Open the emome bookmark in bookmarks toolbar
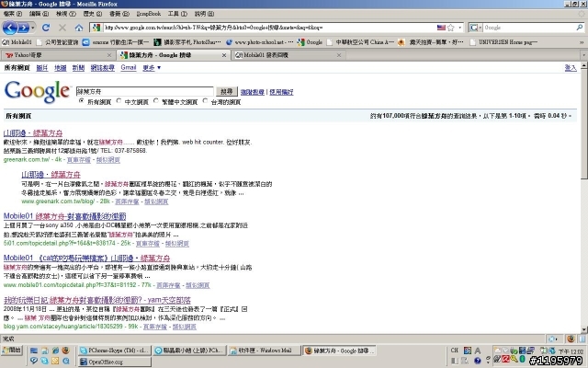Image resolution: width=588 pixels, height=368 pixels. 116,42
